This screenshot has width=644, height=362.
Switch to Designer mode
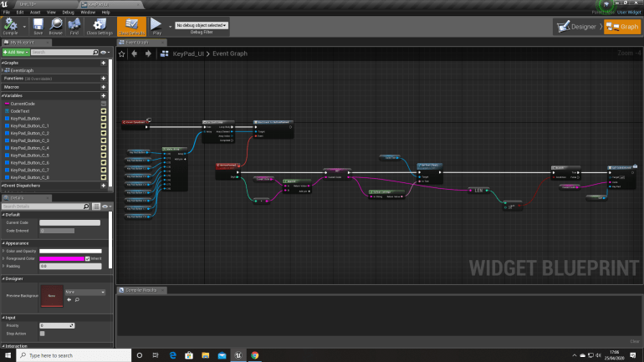577,27
